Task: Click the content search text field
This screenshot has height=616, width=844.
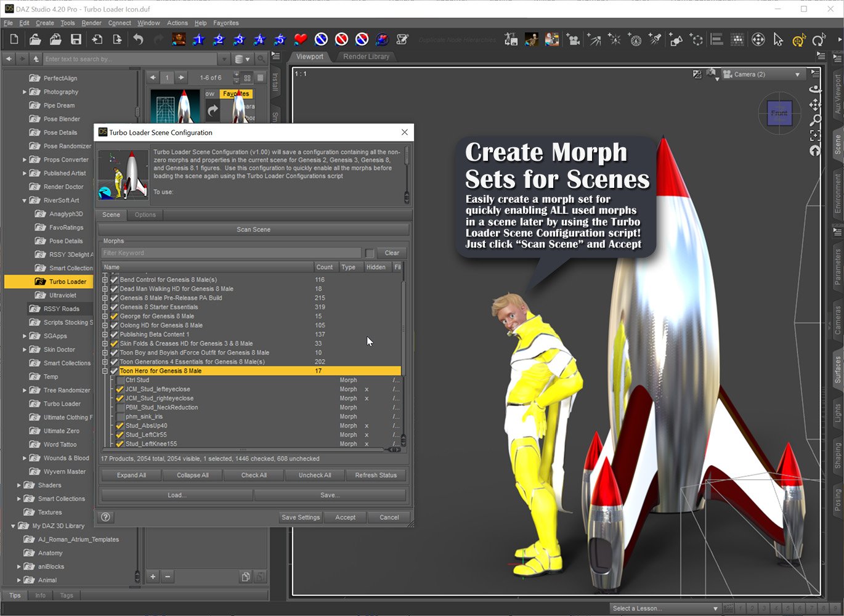Action: pos(129,59)
